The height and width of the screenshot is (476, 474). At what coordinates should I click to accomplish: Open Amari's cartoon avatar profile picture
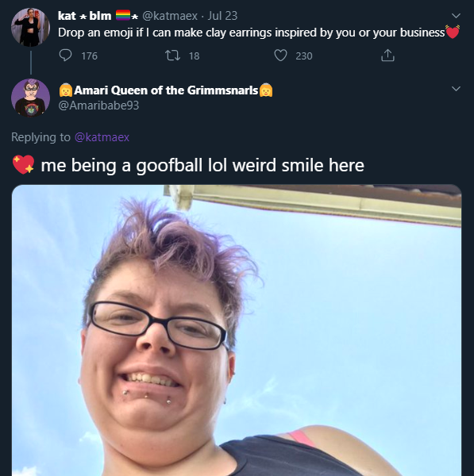[x=30, y=98]
